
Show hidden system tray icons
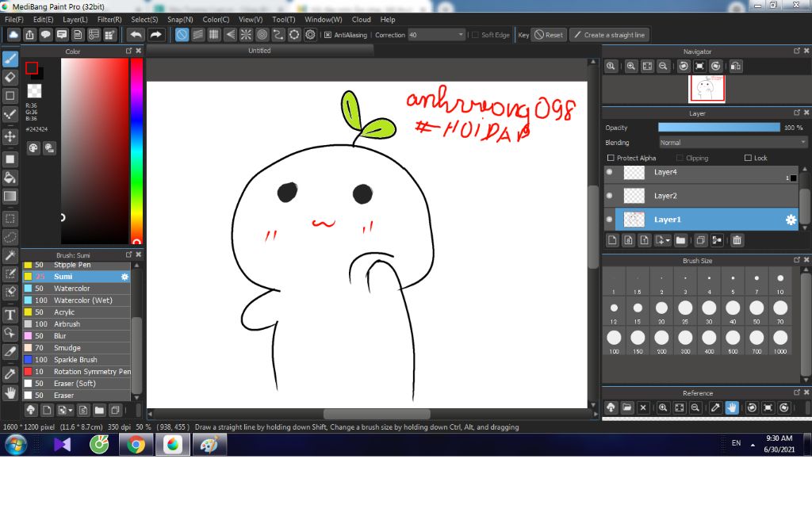click(x=753, y=445)
